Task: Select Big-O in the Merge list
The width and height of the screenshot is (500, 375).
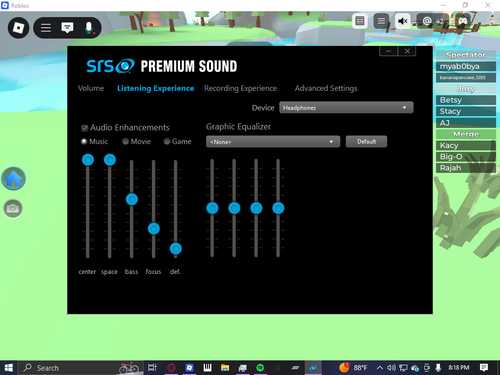Action: pyautogui.click(x=466, y=157)
